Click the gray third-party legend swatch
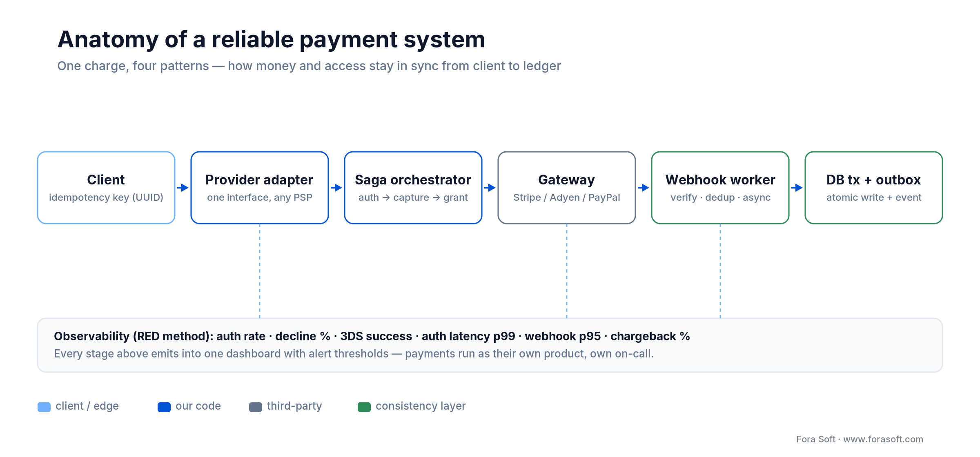This screenshot has height=457, width=980. click(256, 407)
